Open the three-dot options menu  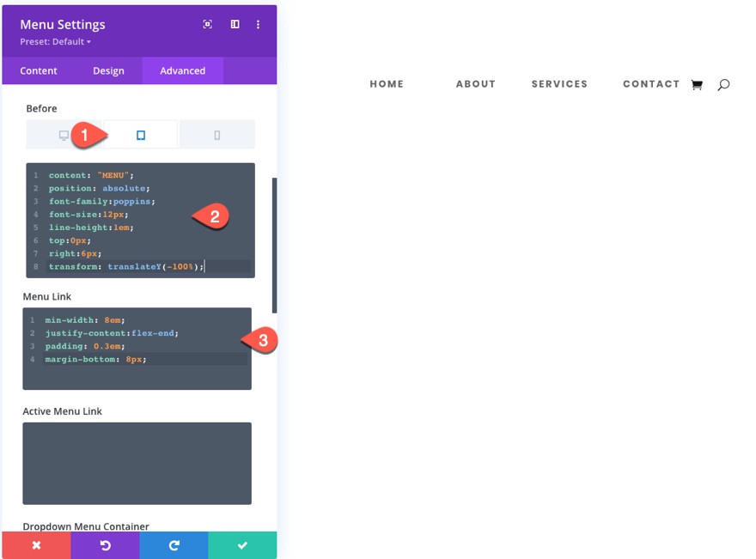tap(258, 24)
